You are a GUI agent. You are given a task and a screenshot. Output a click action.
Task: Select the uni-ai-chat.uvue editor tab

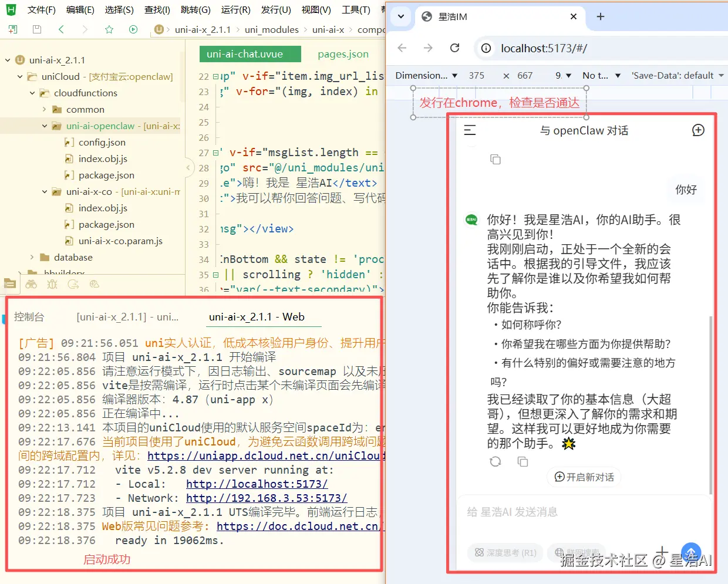pos(250,54)
